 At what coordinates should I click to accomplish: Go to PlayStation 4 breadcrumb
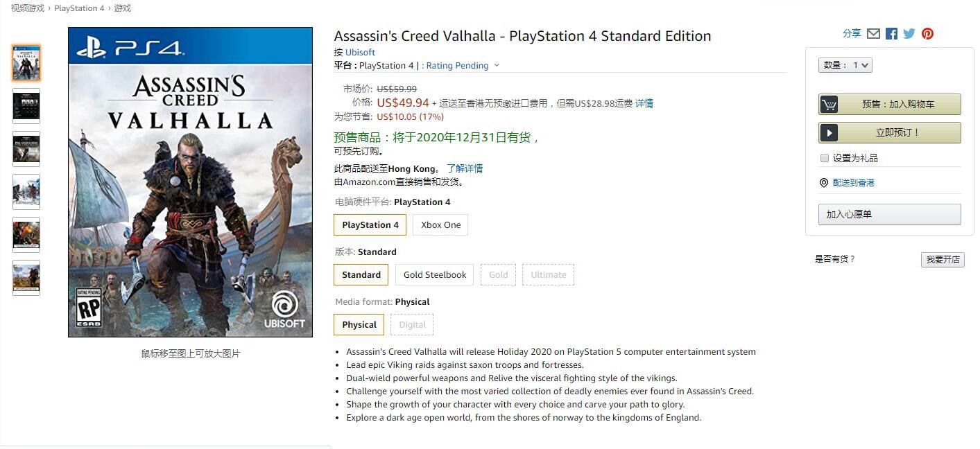[x=79, y=8]
